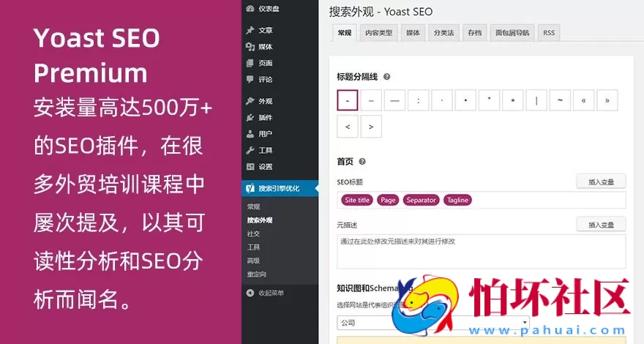Select the asterisk "*" title separator
The image size is (644, 344).
(x=489, y=100)
